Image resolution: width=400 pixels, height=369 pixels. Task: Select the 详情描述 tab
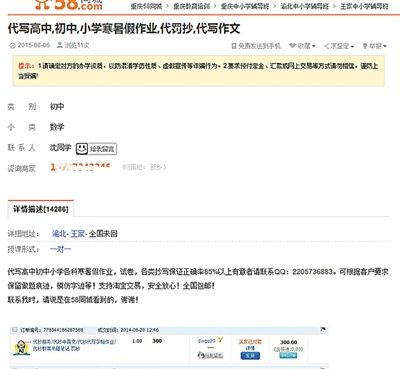(x=40, y=209)
